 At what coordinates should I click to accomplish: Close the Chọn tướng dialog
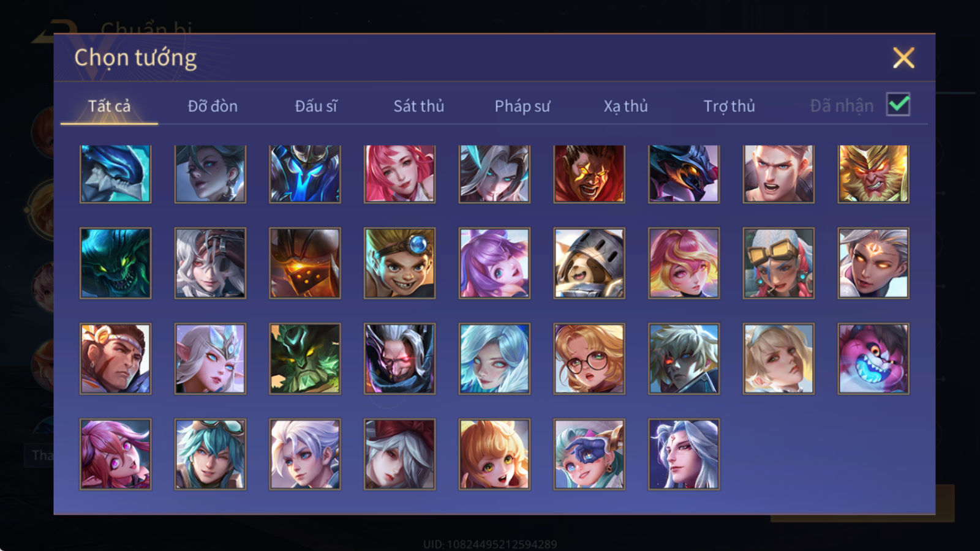click(903, 58)
